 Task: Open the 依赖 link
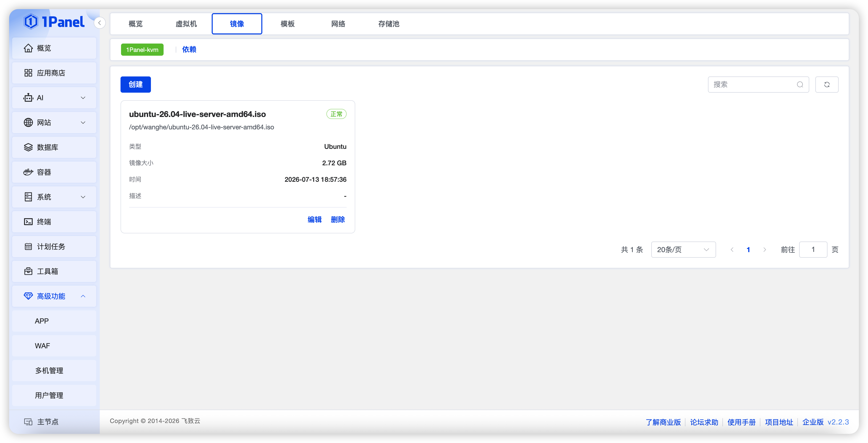coord(189,50)
